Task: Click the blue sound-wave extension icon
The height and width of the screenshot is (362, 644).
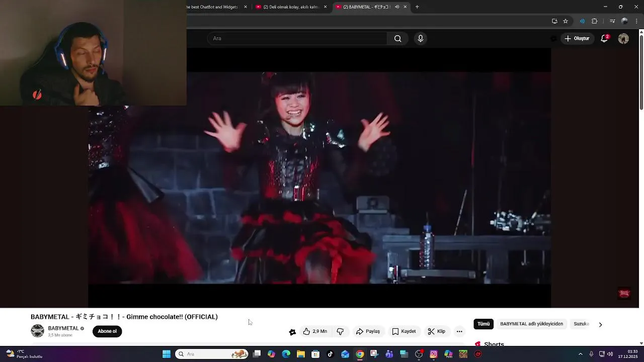Action: point(582,21)
